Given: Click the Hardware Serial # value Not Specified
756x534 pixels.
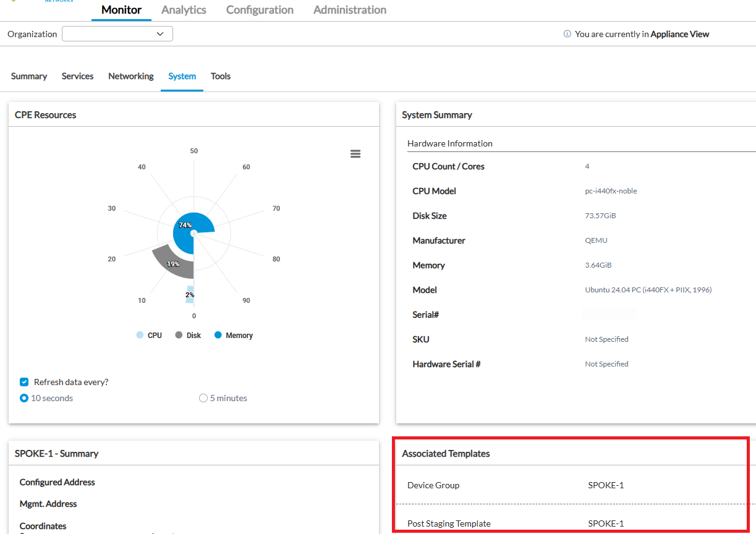Looking at the screenshot, I should pyautogui.click(x=606, y=364).
